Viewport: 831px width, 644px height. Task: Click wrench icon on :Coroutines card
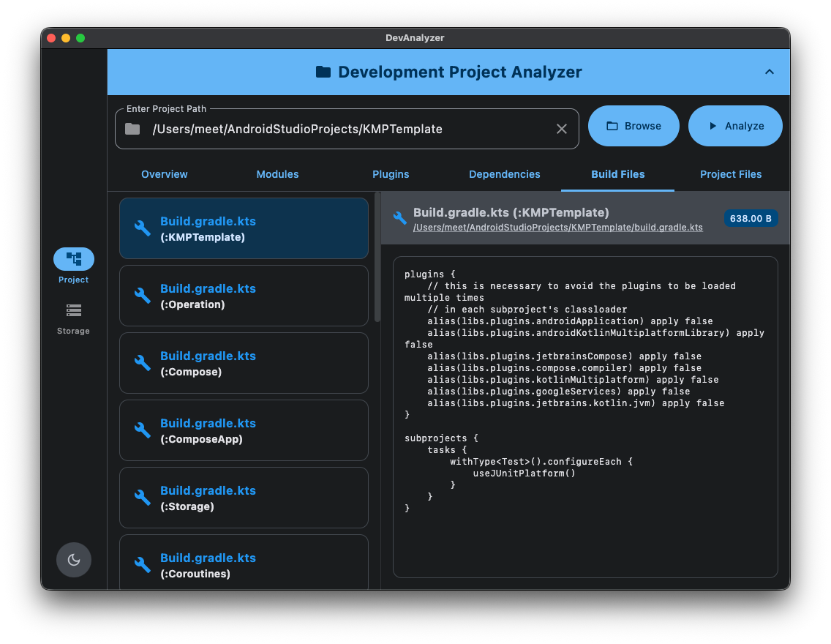point(143,565)
